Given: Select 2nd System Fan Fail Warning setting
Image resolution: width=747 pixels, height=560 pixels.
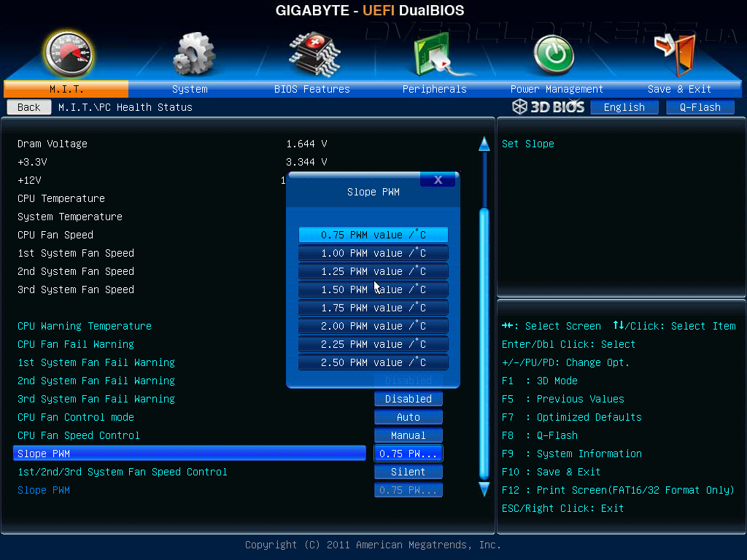Looking at the screenshot, I should click(96, 381).
